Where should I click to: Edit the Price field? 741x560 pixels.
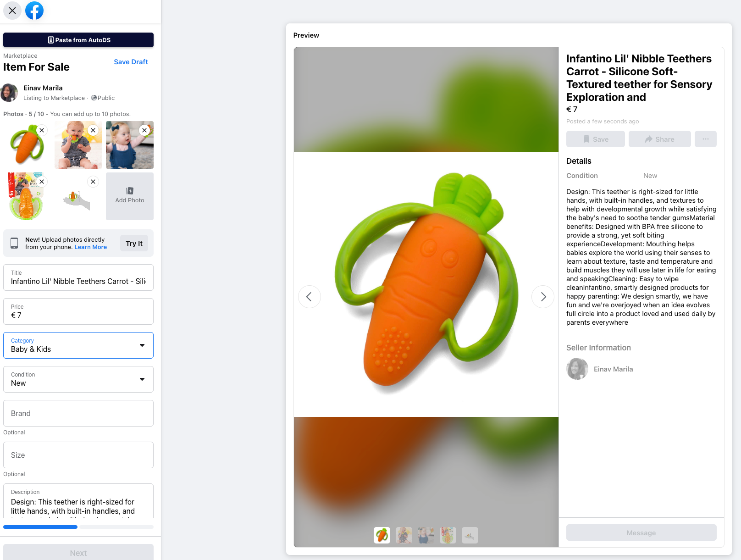point(78,311)
